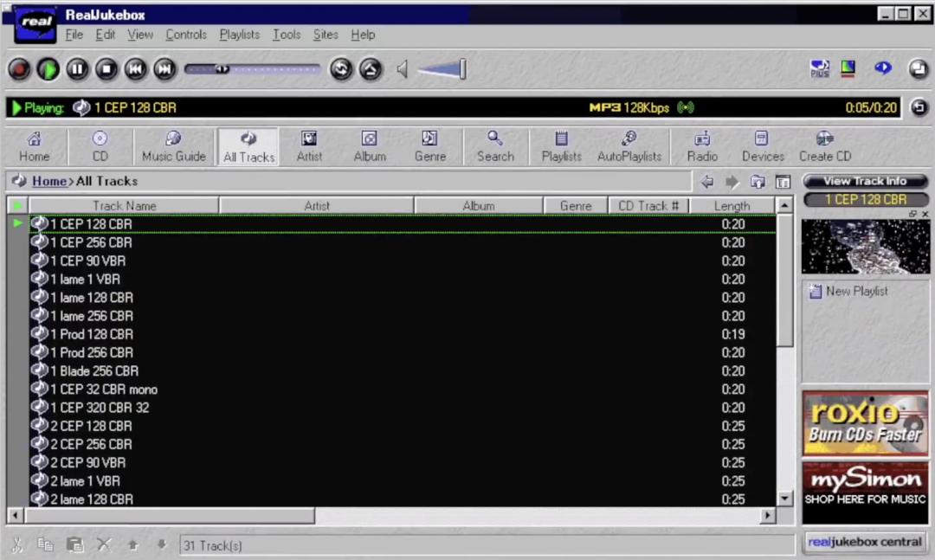
Task: Open the Sites menu
Action: [326, 35]
